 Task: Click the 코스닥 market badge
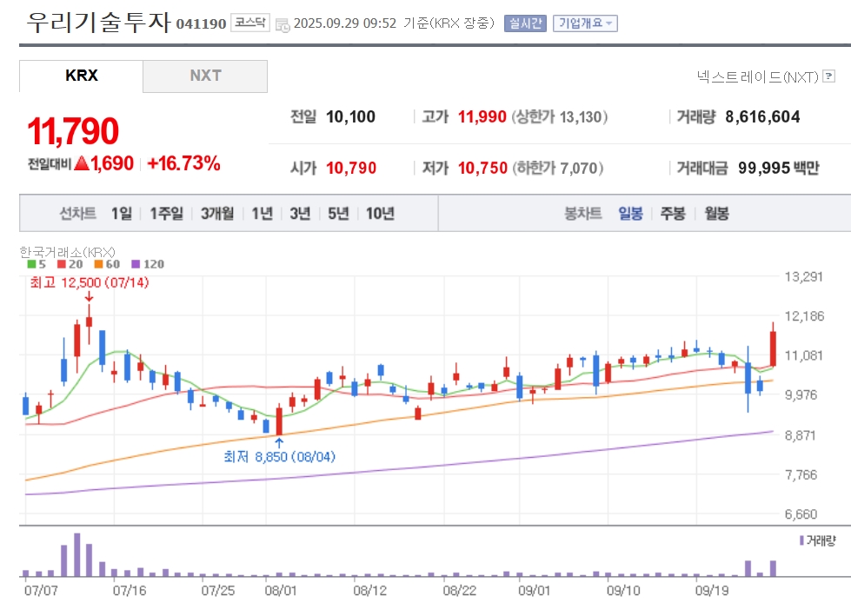[x=250, y=23]
